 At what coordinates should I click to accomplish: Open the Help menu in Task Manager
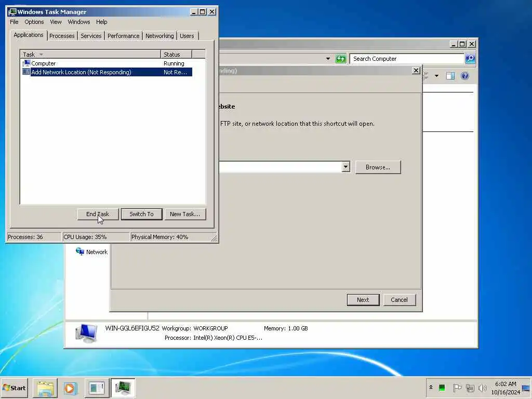(x=101, y=22)
